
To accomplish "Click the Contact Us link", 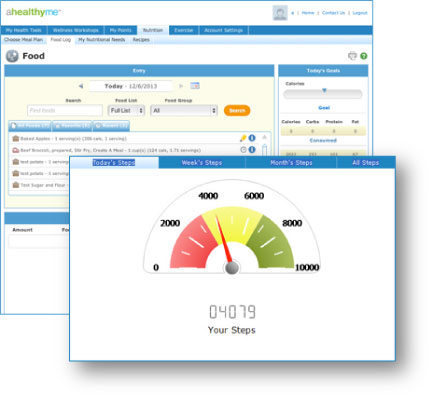I will [333, 13].
